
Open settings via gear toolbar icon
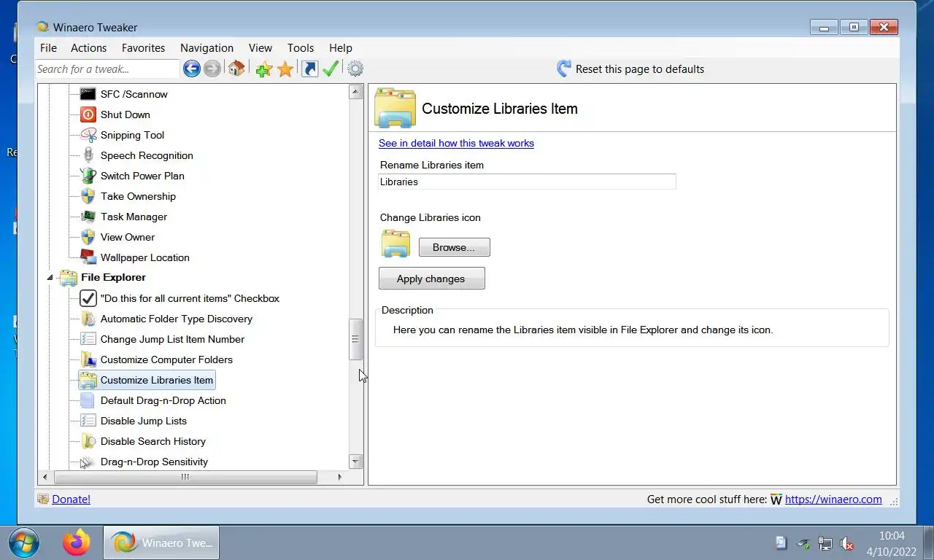pos(355,69)
